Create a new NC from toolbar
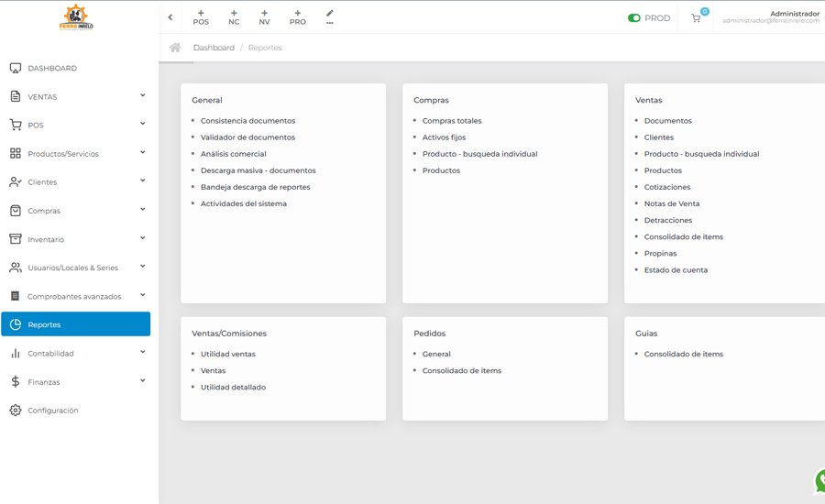Screen dimensions: 825x504 (x=234, y=17)
